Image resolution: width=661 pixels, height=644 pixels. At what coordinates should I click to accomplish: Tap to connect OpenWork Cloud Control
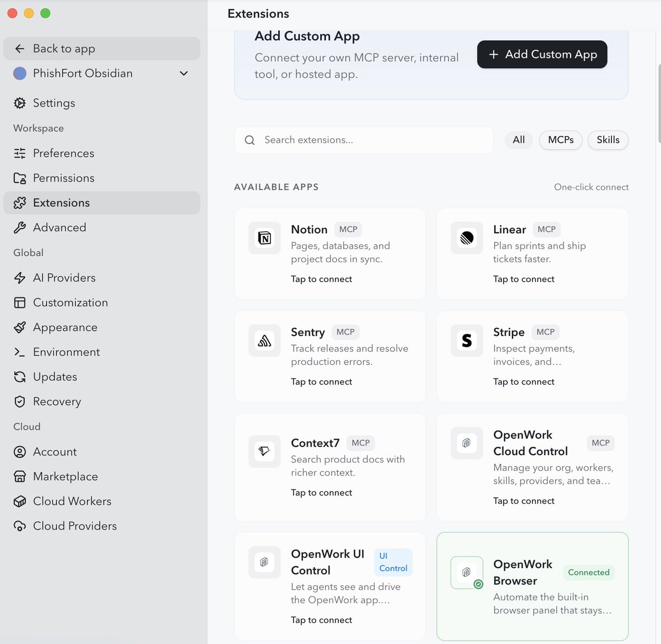click(x=524, y=501)
